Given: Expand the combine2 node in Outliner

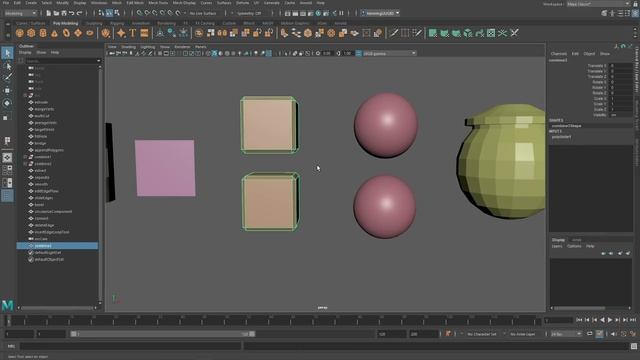Looking at the screenshot, I should 25,164.
